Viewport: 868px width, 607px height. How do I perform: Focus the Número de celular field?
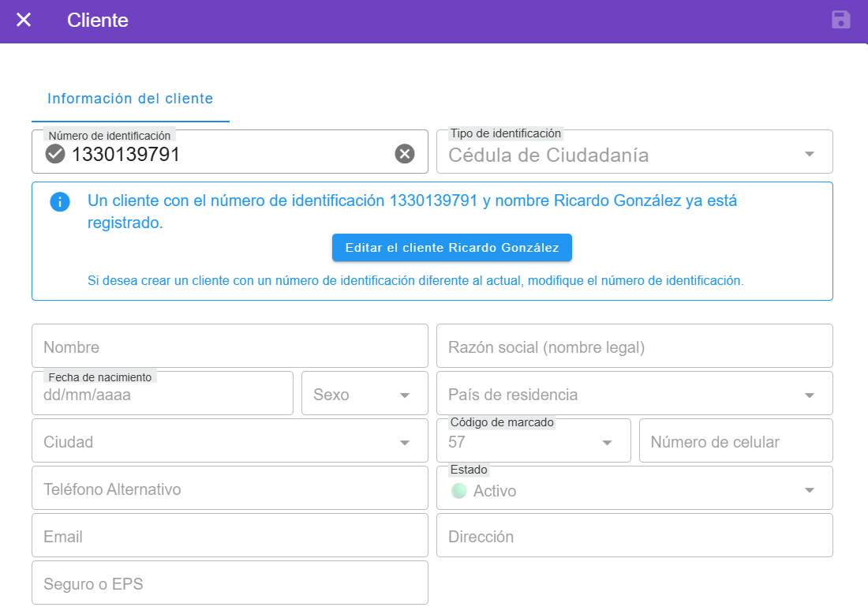tap(735, 442)
